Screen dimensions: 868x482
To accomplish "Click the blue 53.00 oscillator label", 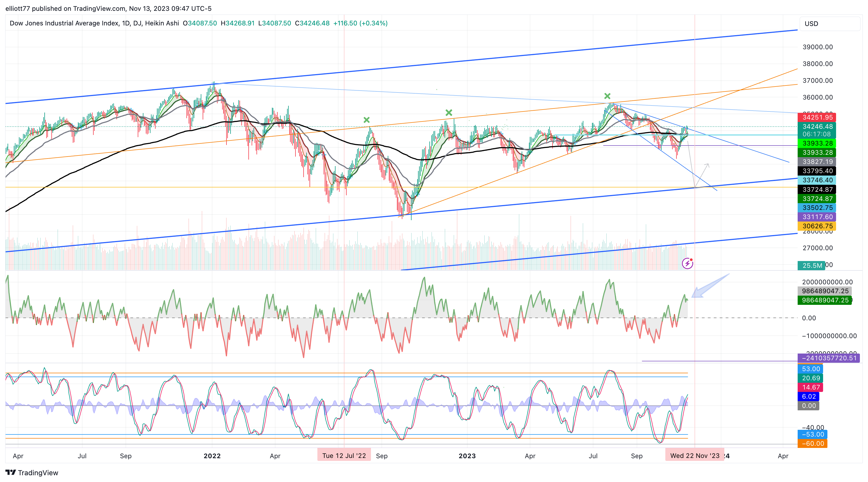I will (x=810, y=369).
